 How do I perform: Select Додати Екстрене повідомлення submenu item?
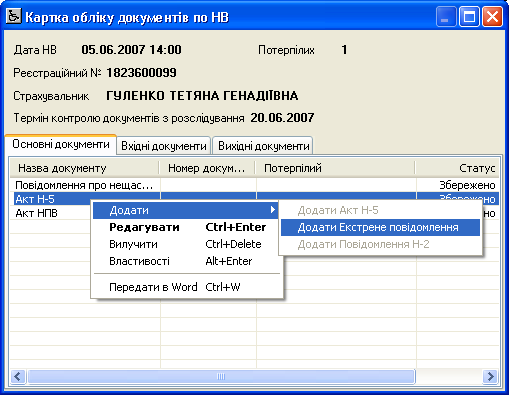point(380,227)
